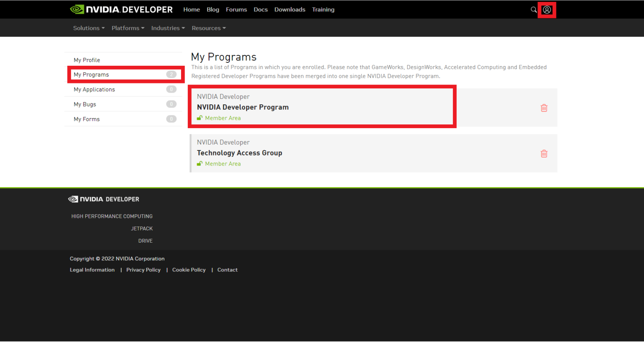The image size is (644, 344).
Task: Open Member Area under NVIDIA Developer Program
Action: [223, 118]
